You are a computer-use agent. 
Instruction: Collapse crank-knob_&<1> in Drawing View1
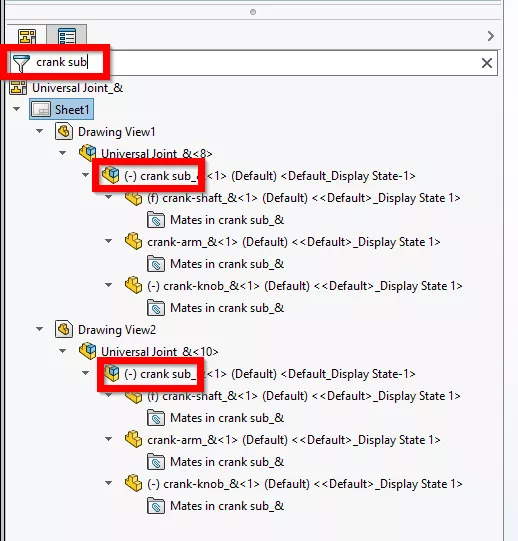tap(108, 285)
